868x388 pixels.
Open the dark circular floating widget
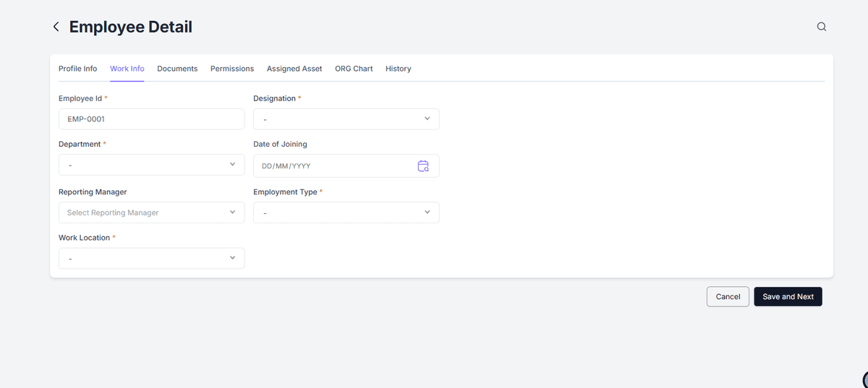[x=864, y=379]
